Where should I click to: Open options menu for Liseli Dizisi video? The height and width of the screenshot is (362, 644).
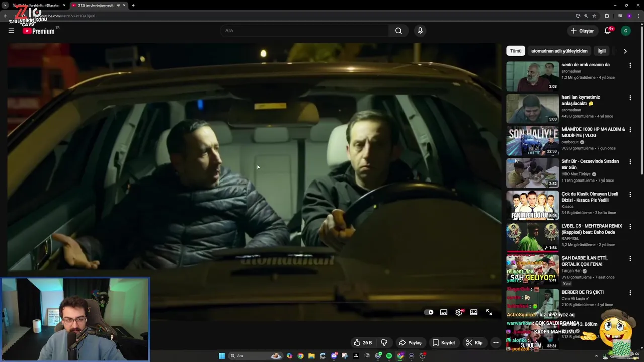[630, 194]
